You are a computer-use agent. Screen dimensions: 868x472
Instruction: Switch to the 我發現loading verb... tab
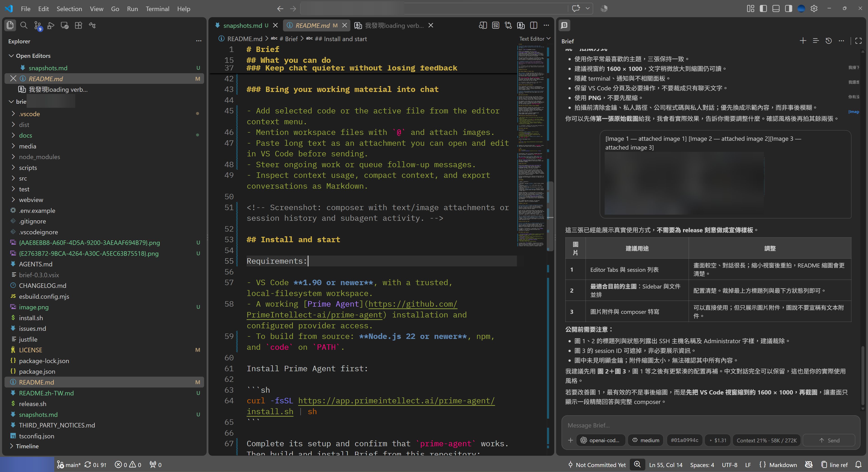click(x=394, y=25)
